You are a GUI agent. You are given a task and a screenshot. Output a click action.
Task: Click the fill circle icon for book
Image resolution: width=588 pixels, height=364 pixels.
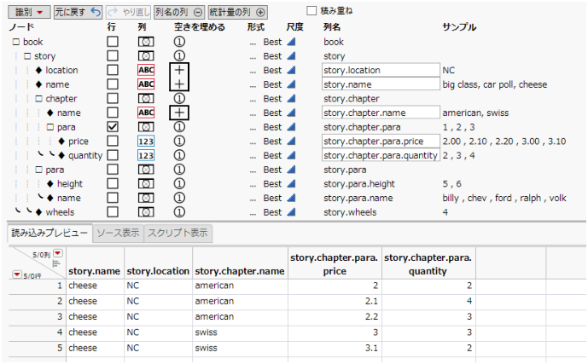(x=179, y=42)
